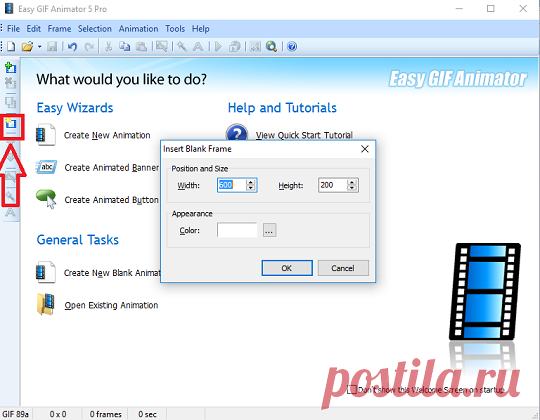This screenshot has height=420, width=540.
Task: Open the Help menu
Action: click(200, 29)
